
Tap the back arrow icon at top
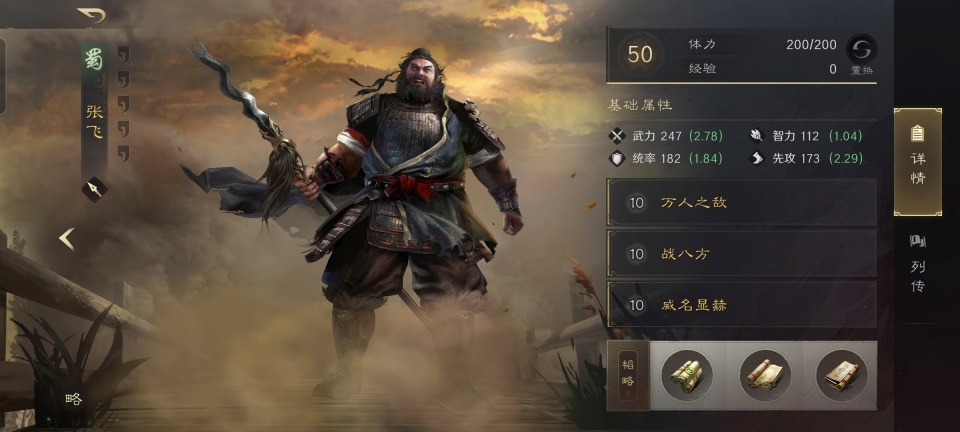[x=91, y=15]
